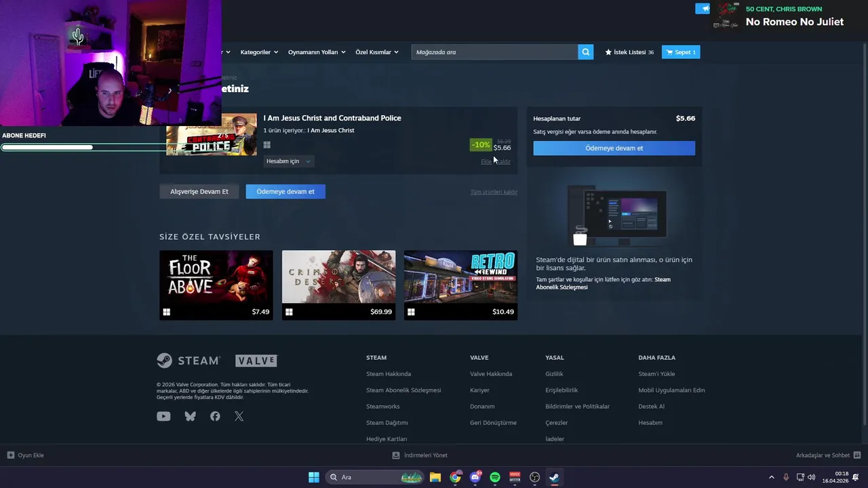This screenshot has height=488, width=868.
Task: Open the Steam Abonelik Sözleşmesi link in summary
Action: click(603, 283)
